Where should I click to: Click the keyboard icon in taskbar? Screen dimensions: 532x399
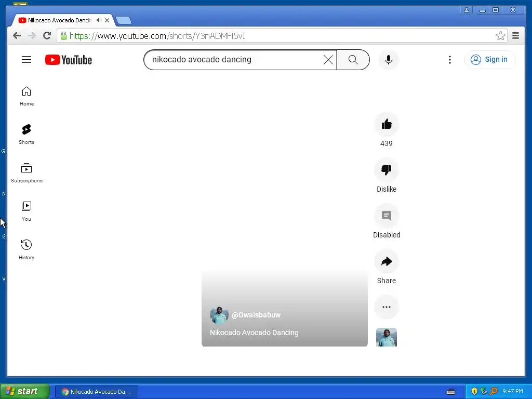(x=451, y=392)
